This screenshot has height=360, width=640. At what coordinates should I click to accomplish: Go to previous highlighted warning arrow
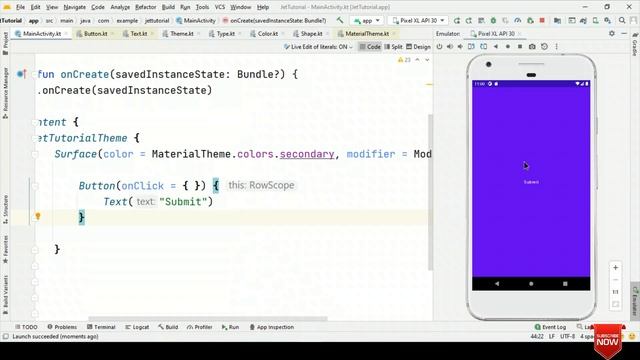coord(417,60)
